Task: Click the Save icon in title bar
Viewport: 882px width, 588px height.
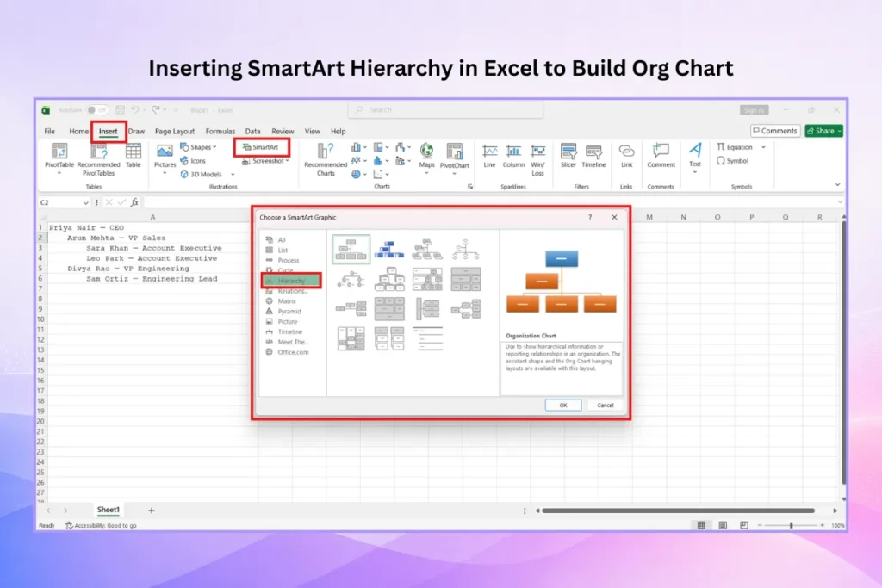Action: click(120, 110)
